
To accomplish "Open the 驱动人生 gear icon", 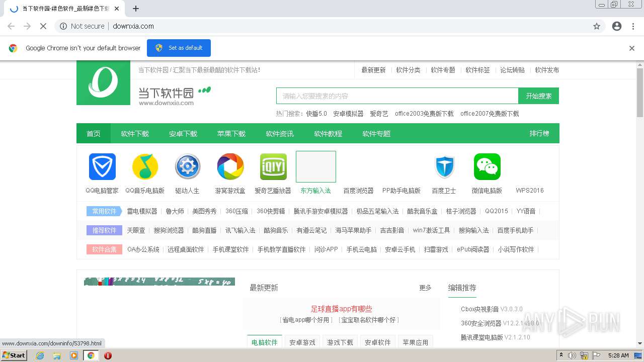I will click(x=188, y=166).
